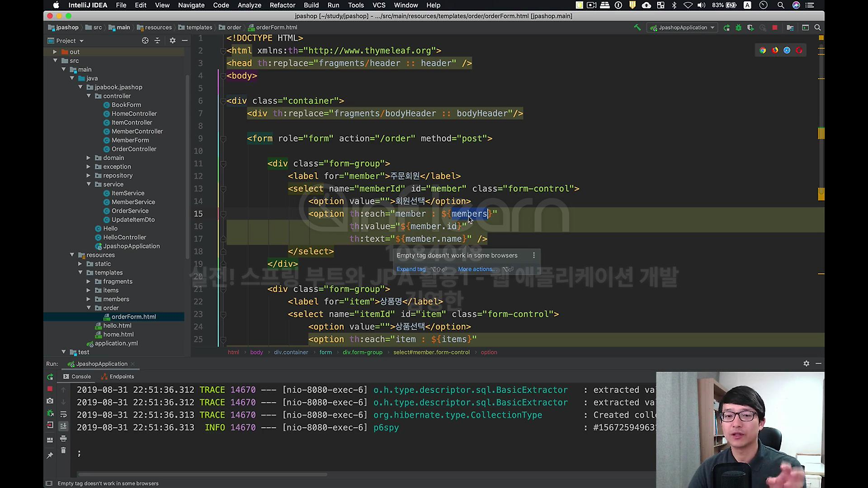This screenshot has height=488, width=868.
Task: Open page in Opera browser icon
Action: tap(800, 50)
